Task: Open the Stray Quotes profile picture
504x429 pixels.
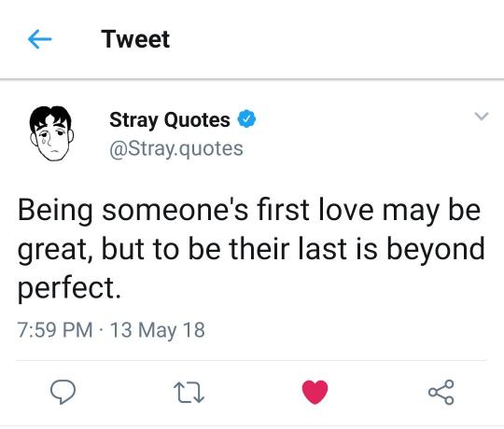Action: click(51, 133)
